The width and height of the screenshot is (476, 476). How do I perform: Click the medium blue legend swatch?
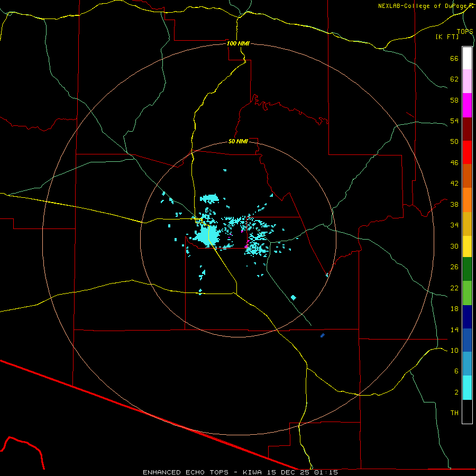click(467, 340)
